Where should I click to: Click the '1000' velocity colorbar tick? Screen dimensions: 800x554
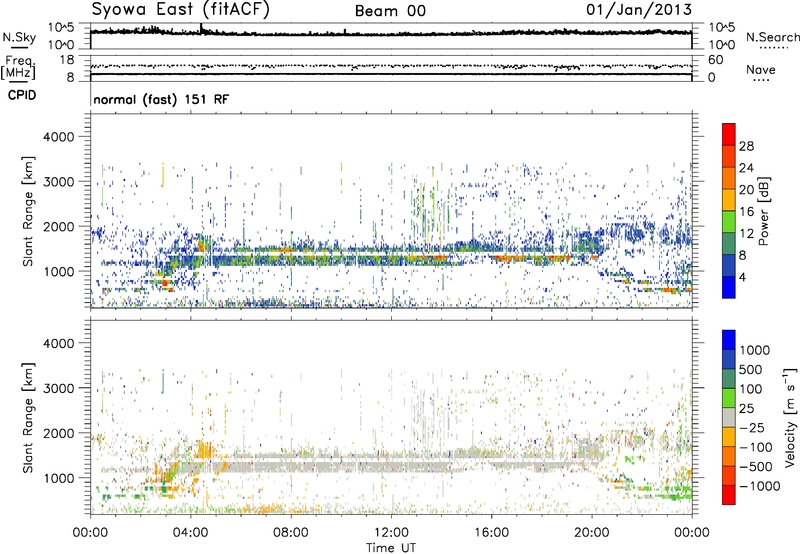coord(755,350)
